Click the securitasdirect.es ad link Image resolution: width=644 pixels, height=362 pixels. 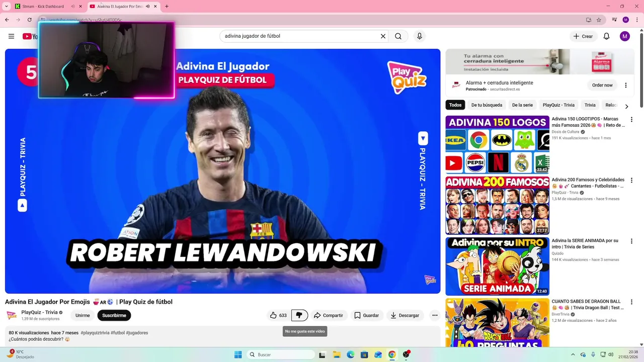[x=505, y=89]
